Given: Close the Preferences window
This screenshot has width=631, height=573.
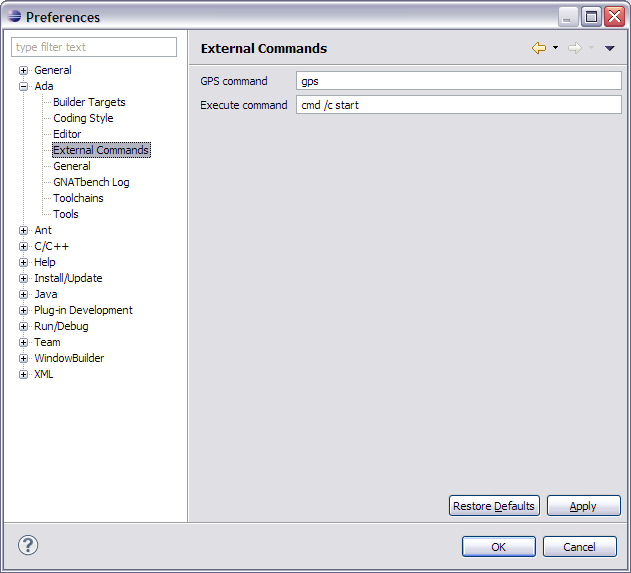Looking at the screenshot, I should [615, 17].
